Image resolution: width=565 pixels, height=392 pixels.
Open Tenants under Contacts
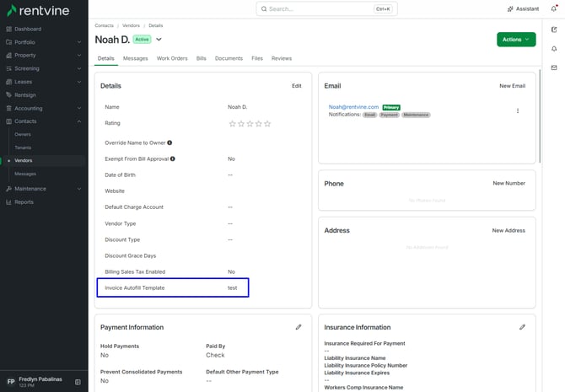tap(23, 148)
